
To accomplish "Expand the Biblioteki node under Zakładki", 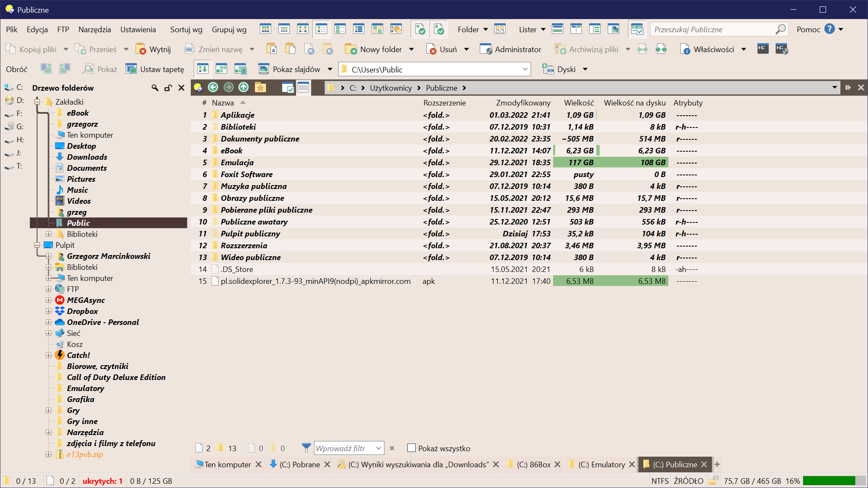I will (49, 234).
